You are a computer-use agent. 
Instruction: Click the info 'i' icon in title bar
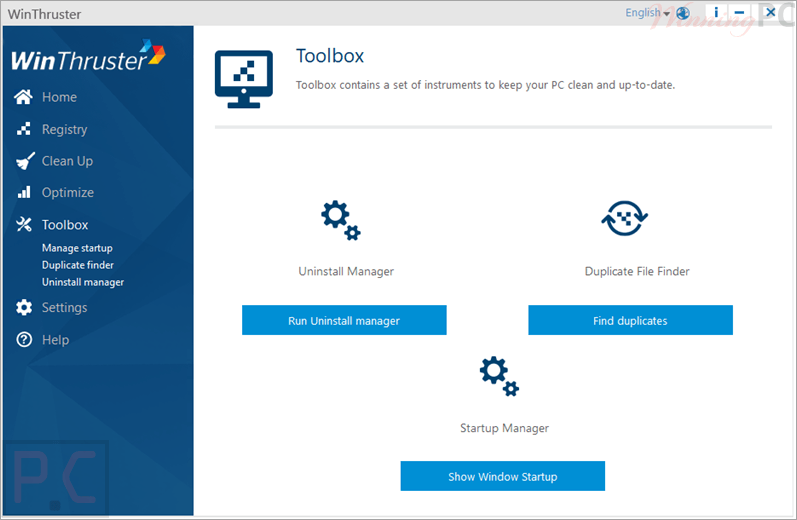click(x=716, y=12)
